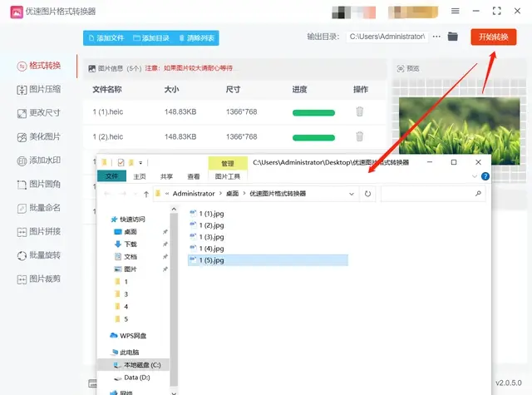Click 添加文件 add file button

pyautogui.click(x=106, y=38)
